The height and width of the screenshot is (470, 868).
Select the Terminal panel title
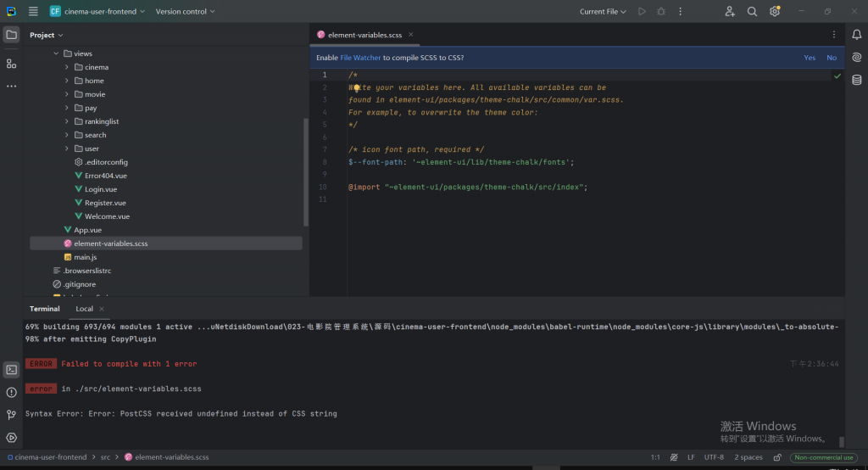pyautogui.click(x=44, y=309)
